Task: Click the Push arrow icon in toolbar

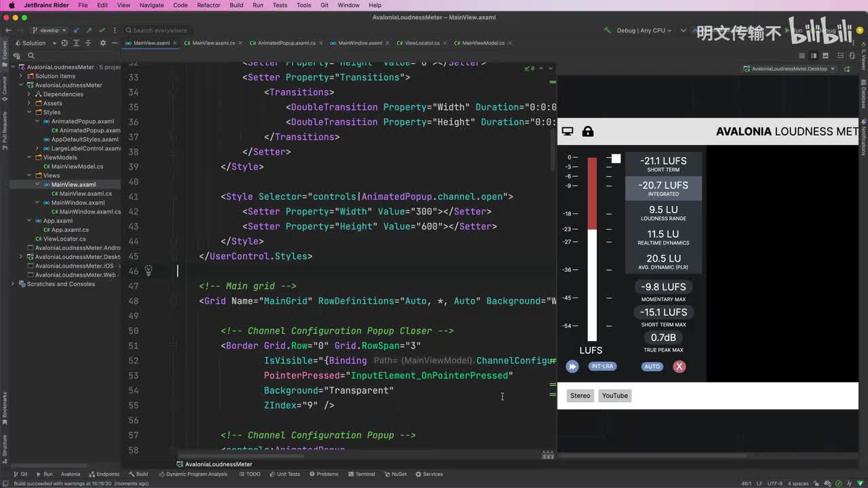Action: pos(89,30)
